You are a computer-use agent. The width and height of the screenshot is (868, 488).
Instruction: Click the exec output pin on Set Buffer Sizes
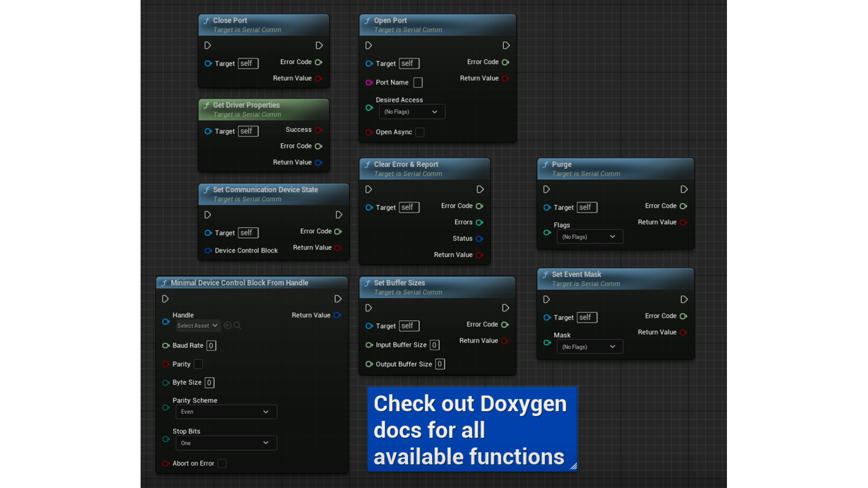pos(506,308)
